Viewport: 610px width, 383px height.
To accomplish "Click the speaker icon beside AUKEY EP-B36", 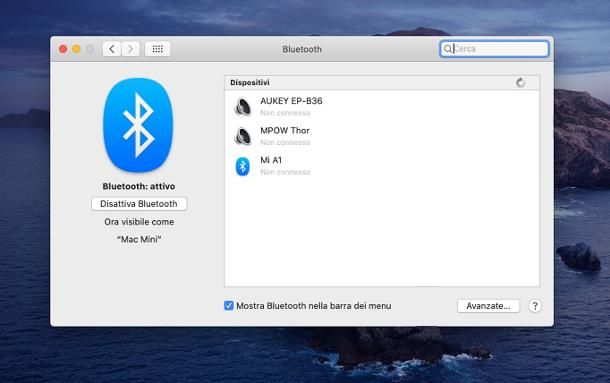I will click(x=243, y=107).
